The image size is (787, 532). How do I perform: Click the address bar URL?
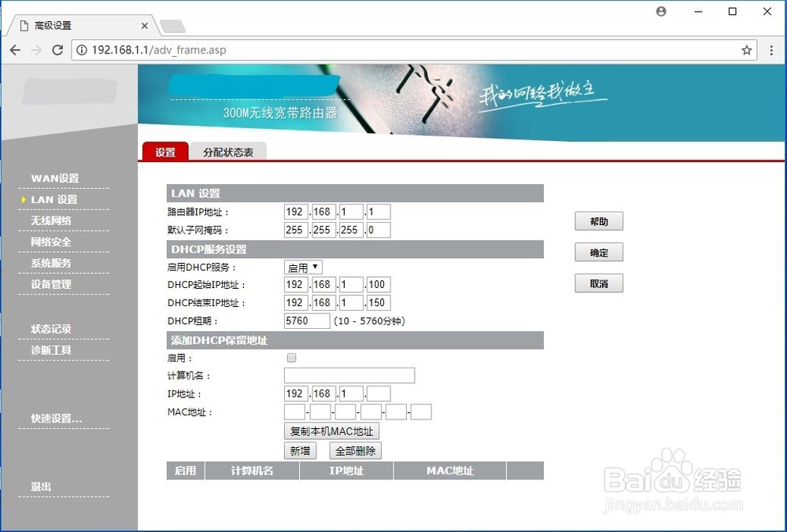point(159,50)
